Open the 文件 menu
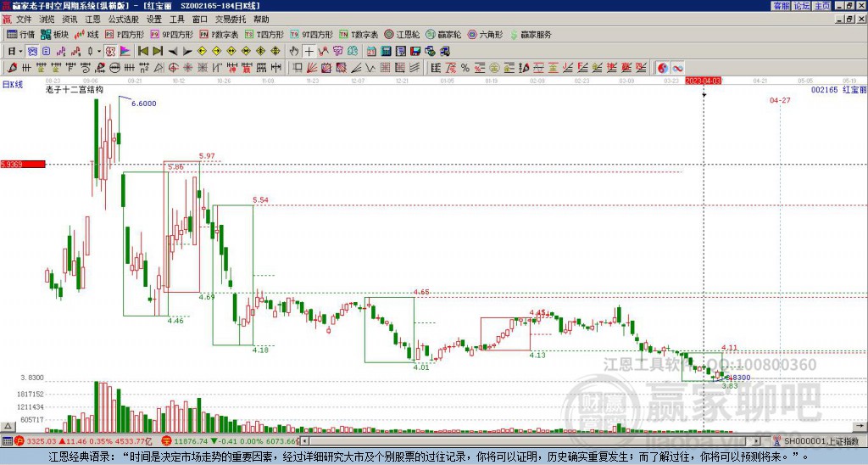The width and height of the screenshot is (868, 465). 24,20
